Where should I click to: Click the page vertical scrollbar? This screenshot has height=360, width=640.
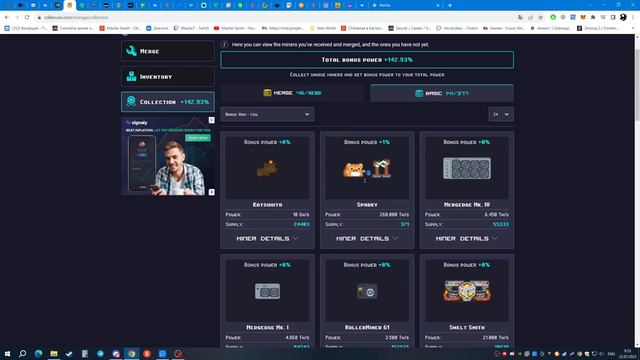pos(636,191)
